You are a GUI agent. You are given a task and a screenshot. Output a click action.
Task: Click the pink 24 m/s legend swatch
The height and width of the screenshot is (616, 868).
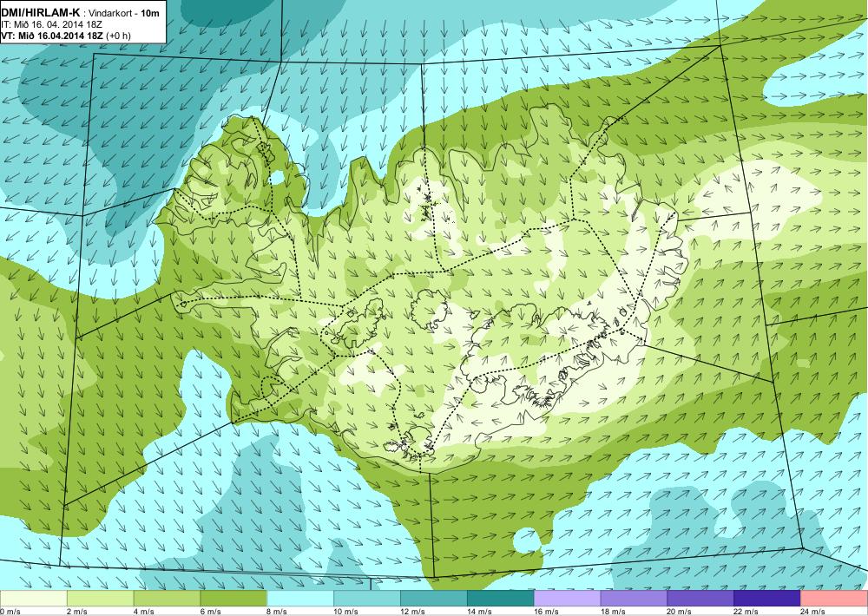[833, 599]
